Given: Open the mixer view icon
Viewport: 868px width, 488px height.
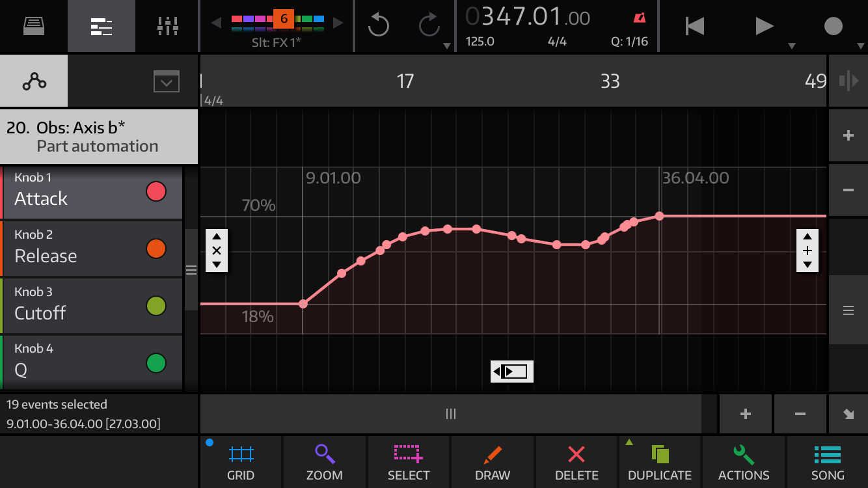Looking at the screenshot, I should coord(167,26).
